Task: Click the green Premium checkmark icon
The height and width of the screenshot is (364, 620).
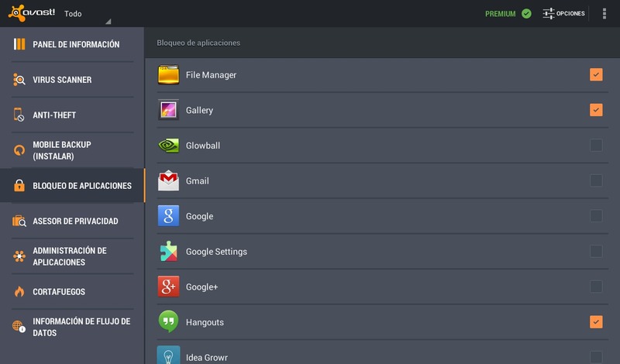Action: tap(526, 13)
